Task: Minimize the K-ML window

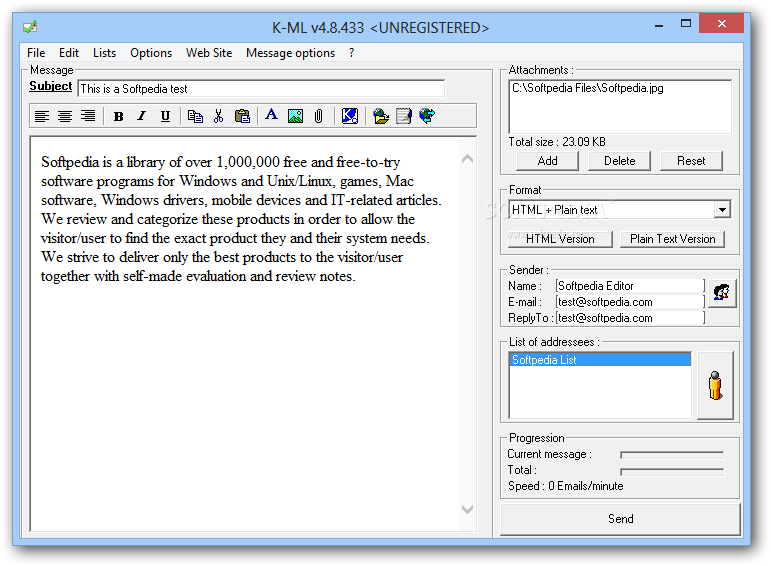Action: tap(659, 25)
